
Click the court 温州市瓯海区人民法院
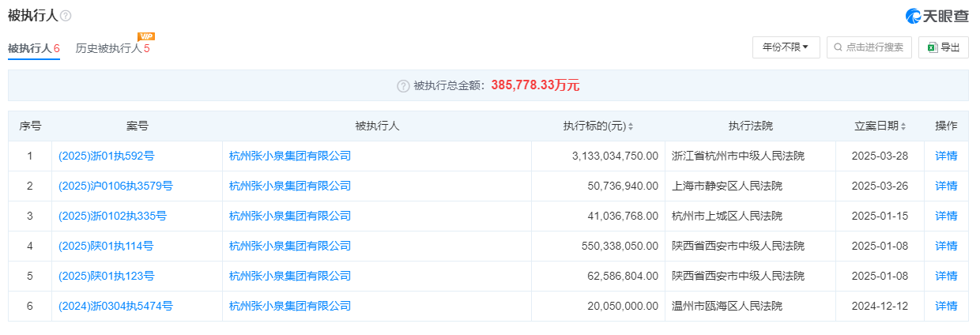pyautogui.click(x=727, y=306)
